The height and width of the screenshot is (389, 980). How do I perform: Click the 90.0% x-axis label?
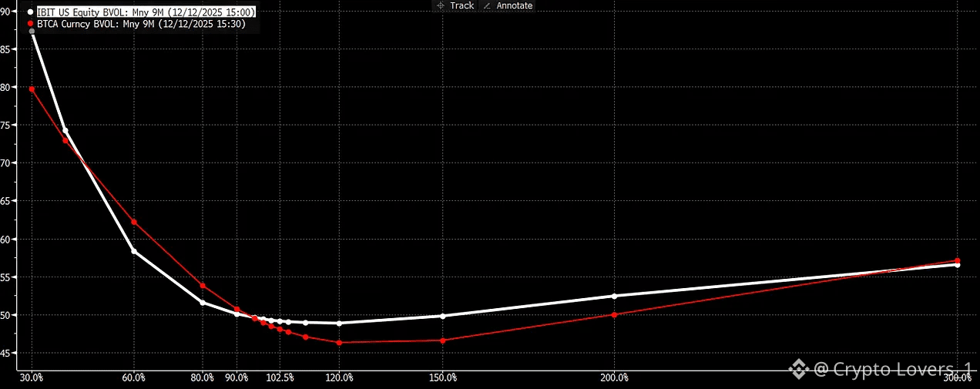point(237,377)
